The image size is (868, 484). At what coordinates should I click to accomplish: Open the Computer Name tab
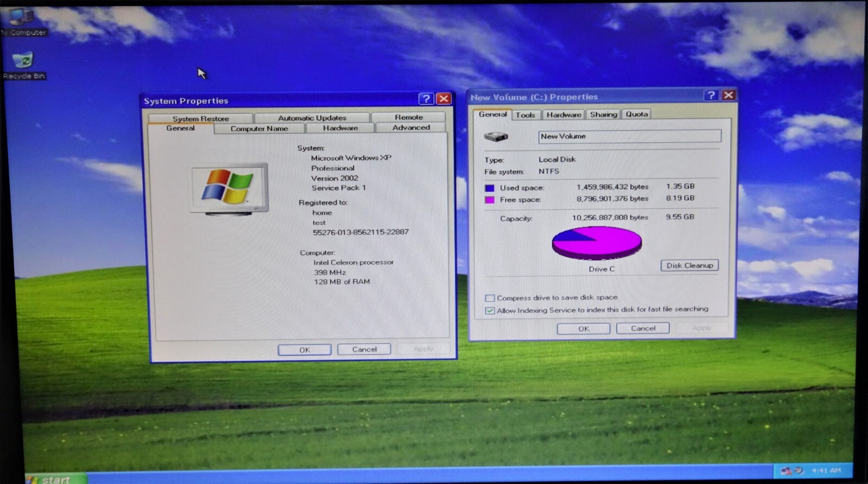(259, 128)
